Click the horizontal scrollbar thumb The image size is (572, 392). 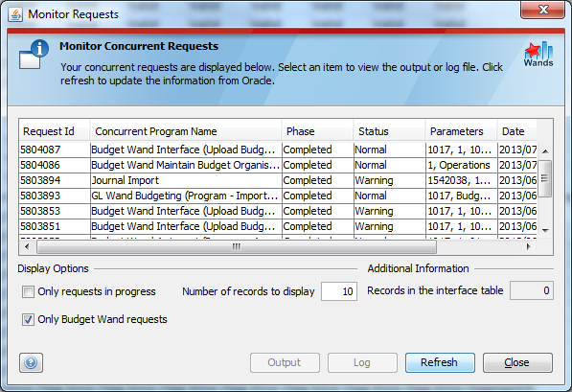(237, 246)
